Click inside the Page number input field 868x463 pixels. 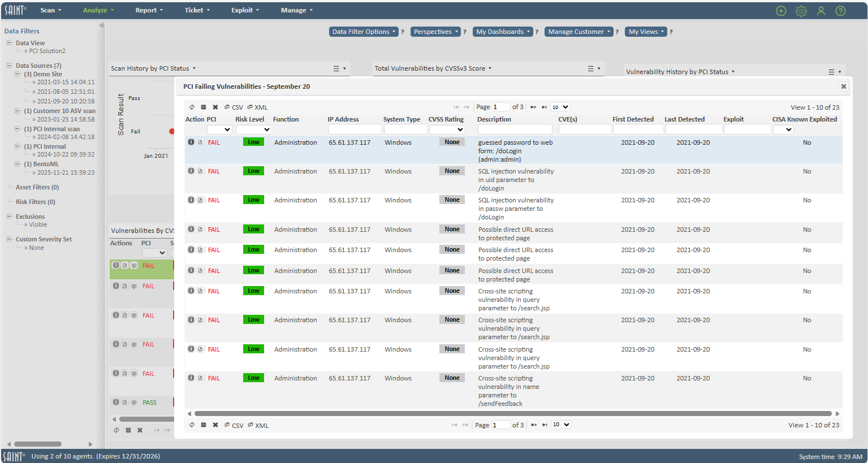point(501,107)
